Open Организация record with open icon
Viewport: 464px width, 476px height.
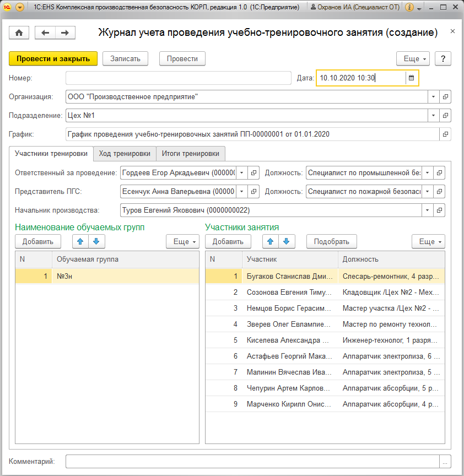coord(445,97)
